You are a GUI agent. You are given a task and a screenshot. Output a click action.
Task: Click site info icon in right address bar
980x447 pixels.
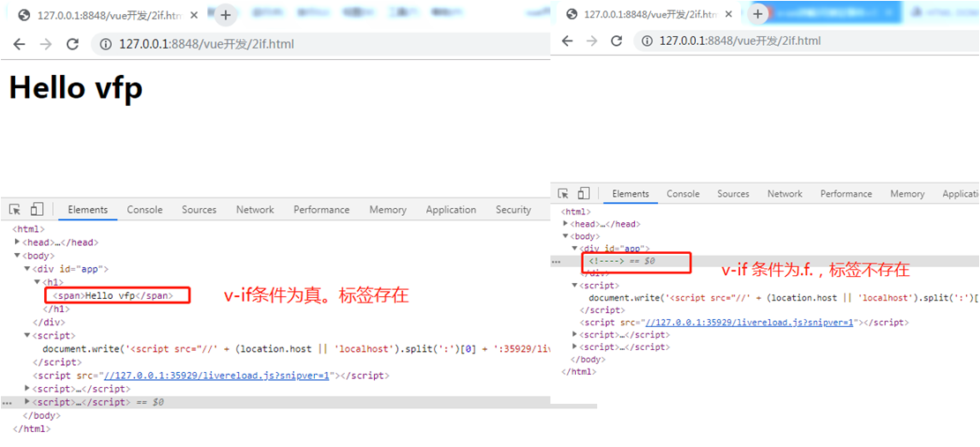(647, 41)
